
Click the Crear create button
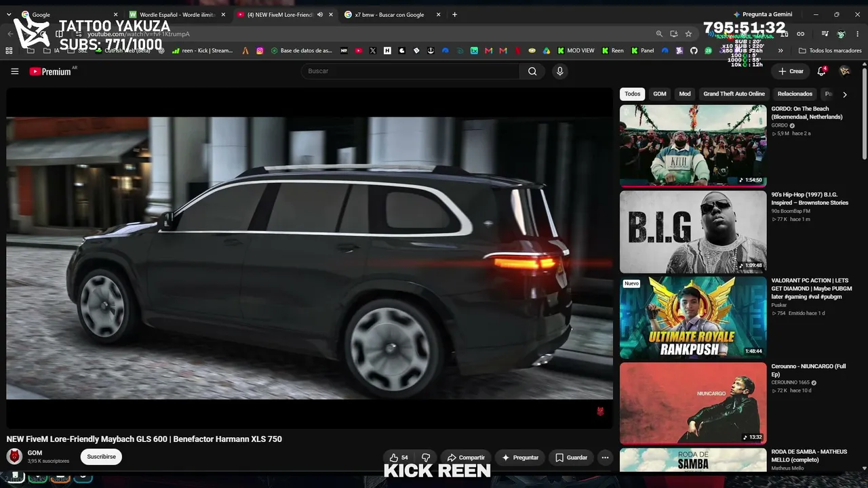point(791,71)
